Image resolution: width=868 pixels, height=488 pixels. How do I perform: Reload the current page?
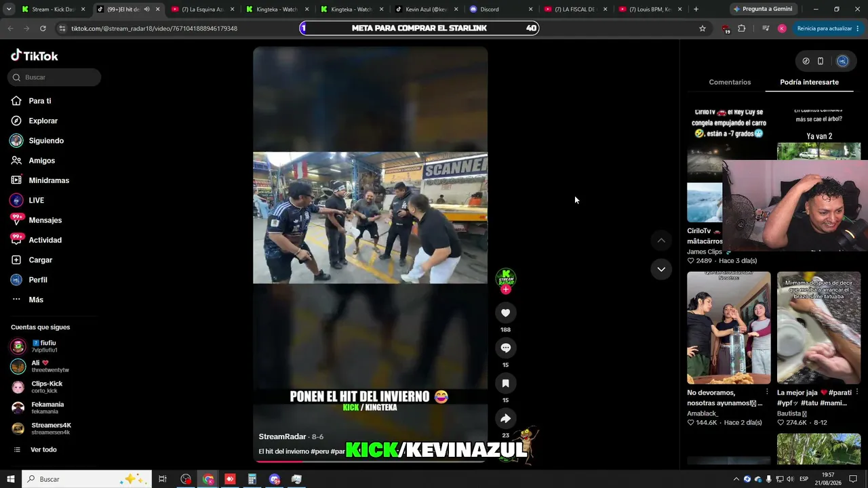[x=43, y=28]
